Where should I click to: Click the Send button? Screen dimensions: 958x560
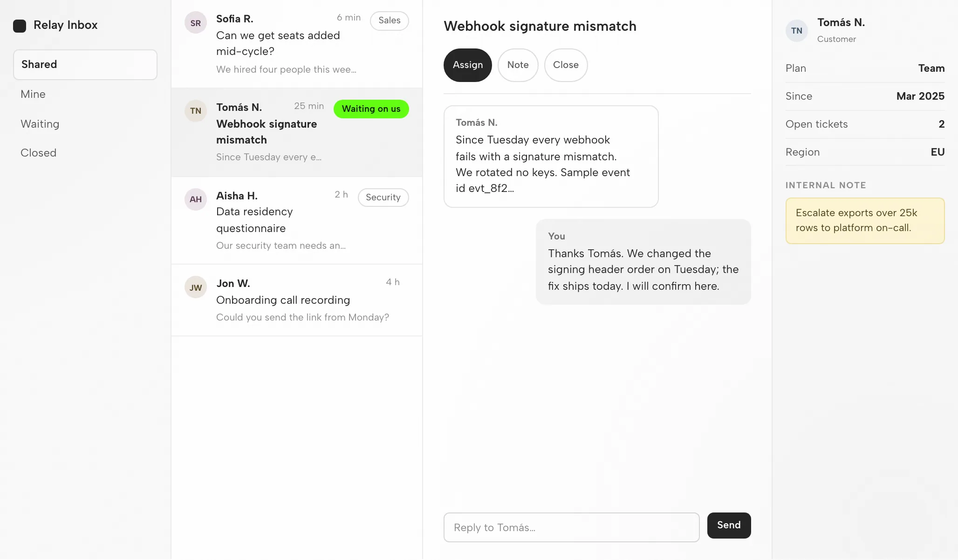point(729,526)
